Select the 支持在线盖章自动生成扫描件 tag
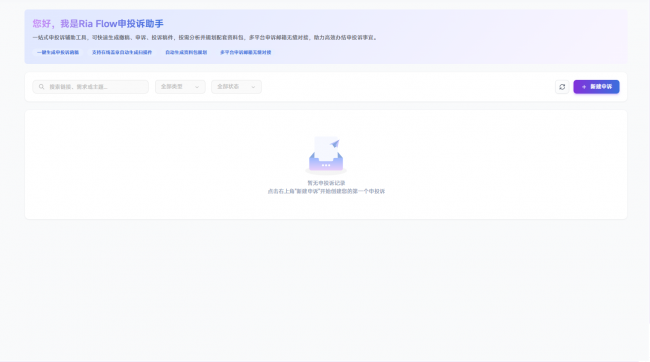This screenshot has height=362, width=650. click(x=122, y=52)
